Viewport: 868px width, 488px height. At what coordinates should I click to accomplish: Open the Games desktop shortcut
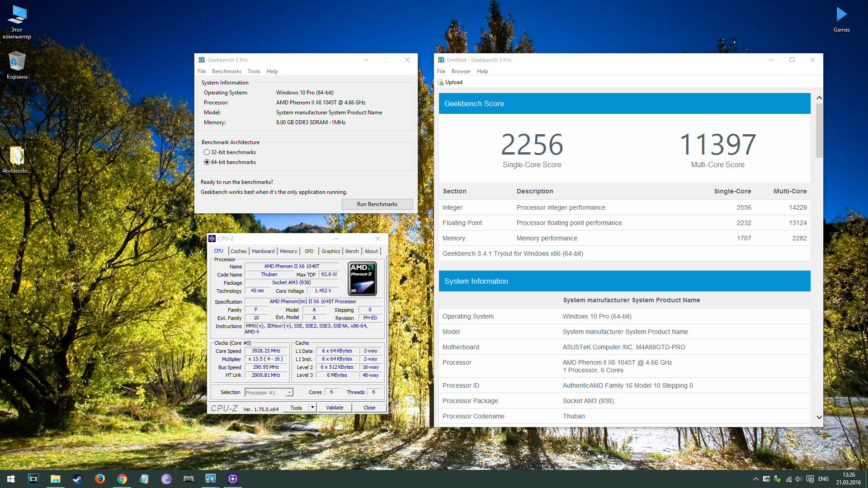[x=841, y=19]
